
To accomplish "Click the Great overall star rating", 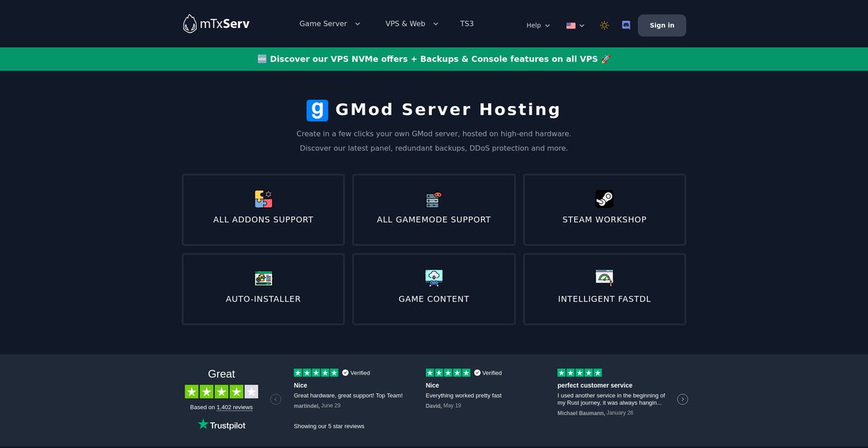I will (x=221, y=392).
